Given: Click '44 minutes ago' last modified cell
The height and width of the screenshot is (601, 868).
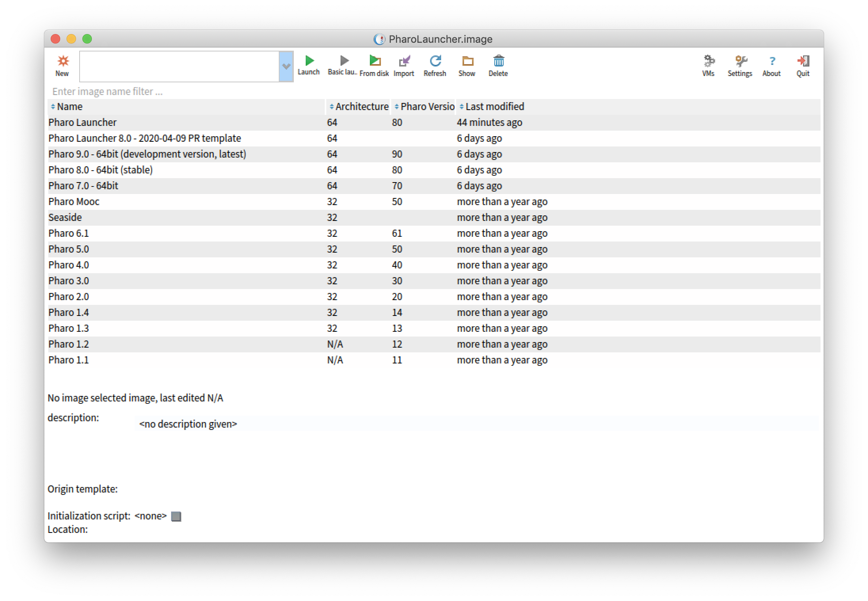Looking at the screenshot, I should point(489,122).
